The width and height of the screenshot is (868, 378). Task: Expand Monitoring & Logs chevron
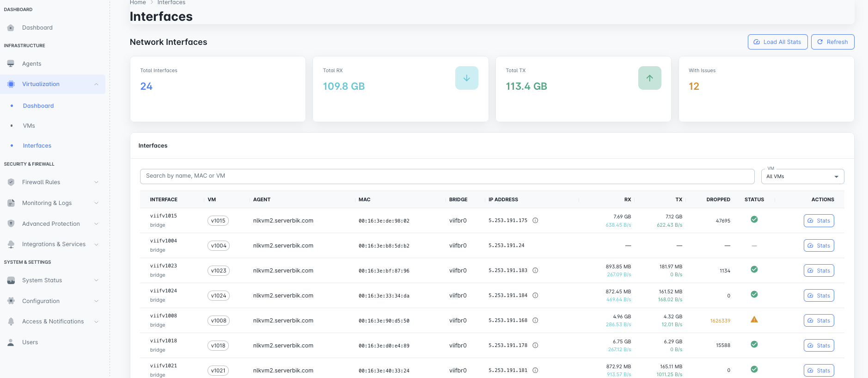pyautogui.click(x=96, y=203)
